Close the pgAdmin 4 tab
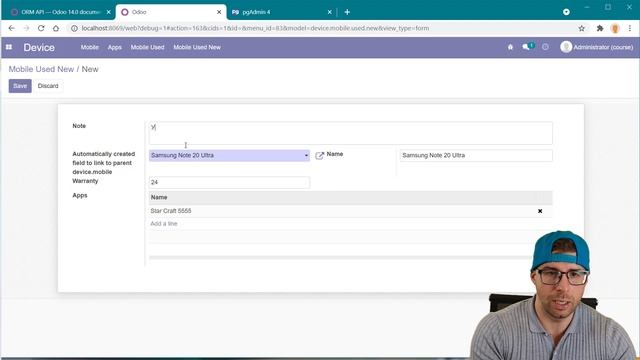This screenshot has height=360, width=640. [x=329, y=12]
